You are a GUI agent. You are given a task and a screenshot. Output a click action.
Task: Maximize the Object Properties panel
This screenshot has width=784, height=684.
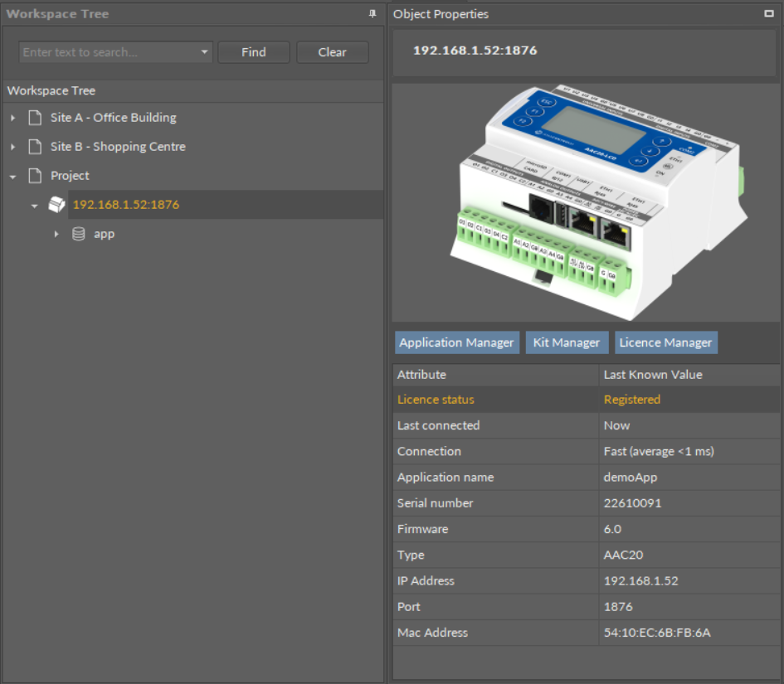pyautogui.click(x=768, y=14)
